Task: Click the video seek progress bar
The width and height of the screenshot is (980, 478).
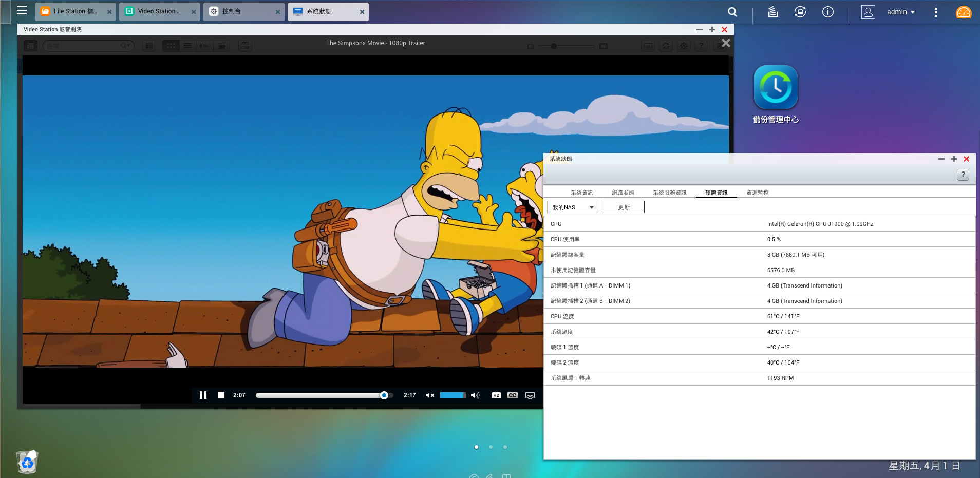Action: pyautogui.click(x=324, y=395)
